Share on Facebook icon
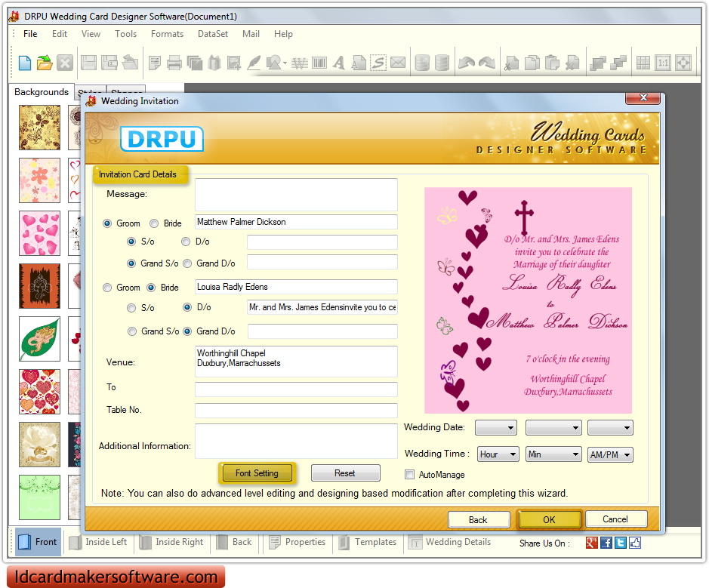The height and width of the screenshot is (588, 709). (606, 543)
